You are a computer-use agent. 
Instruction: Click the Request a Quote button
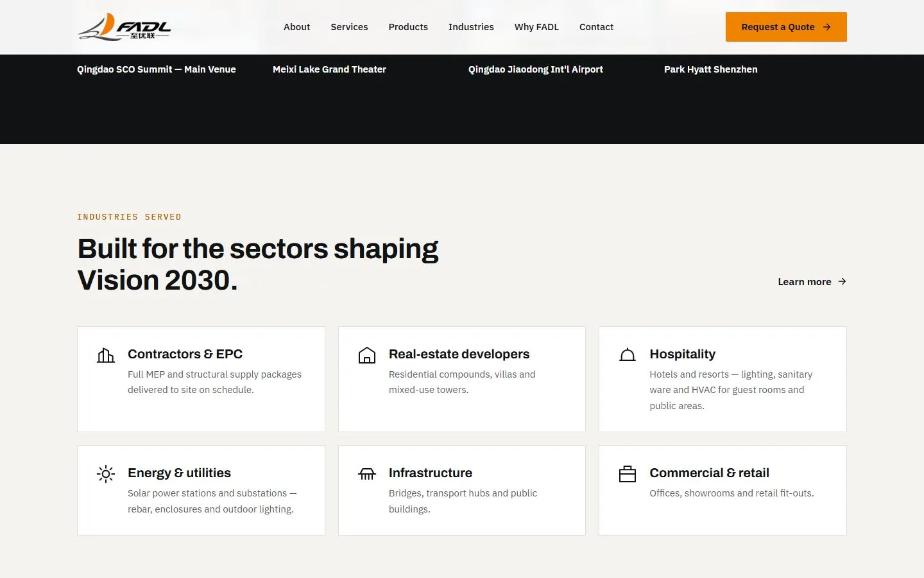[x=786, y=27]
